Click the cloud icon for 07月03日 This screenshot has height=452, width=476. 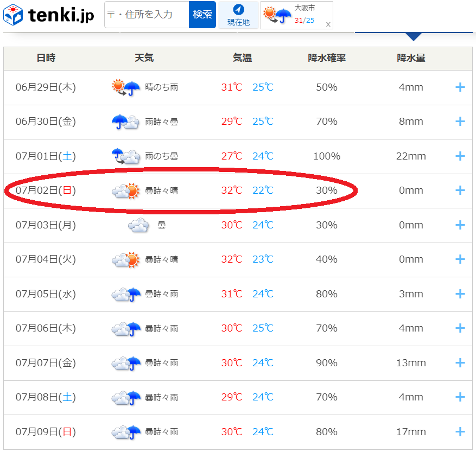tap(138, 225)
